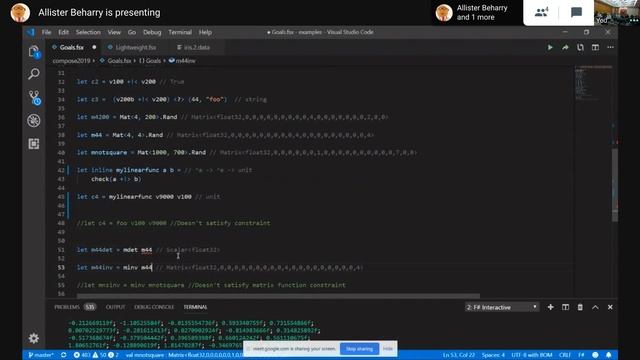
Task: Change end of line via CRLF
Action: point(564,355)
